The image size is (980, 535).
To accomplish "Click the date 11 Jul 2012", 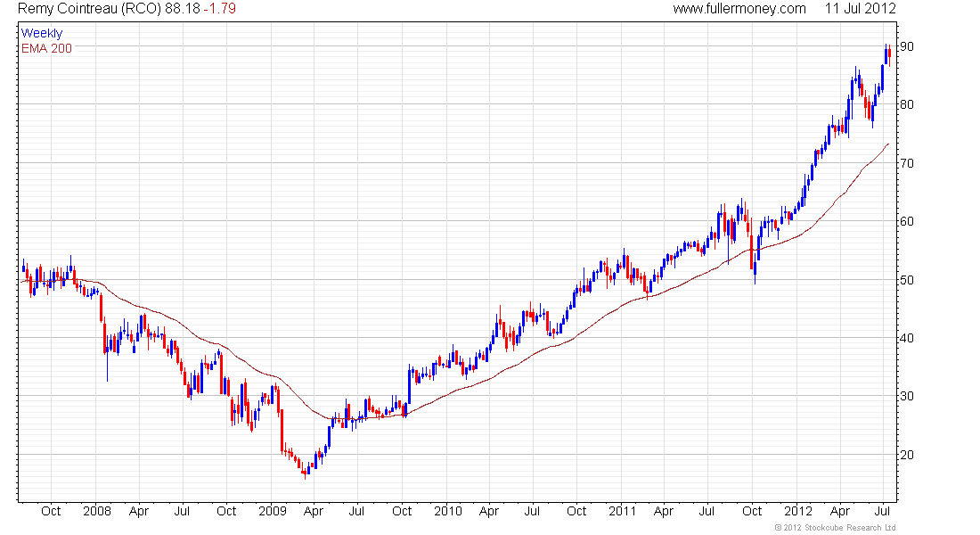I will 860,9.
